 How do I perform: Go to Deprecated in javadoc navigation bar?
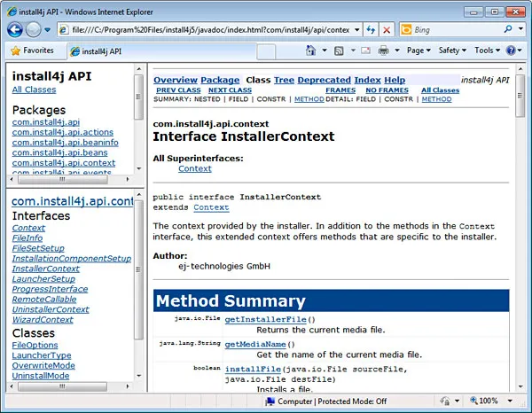pos(324,80)
